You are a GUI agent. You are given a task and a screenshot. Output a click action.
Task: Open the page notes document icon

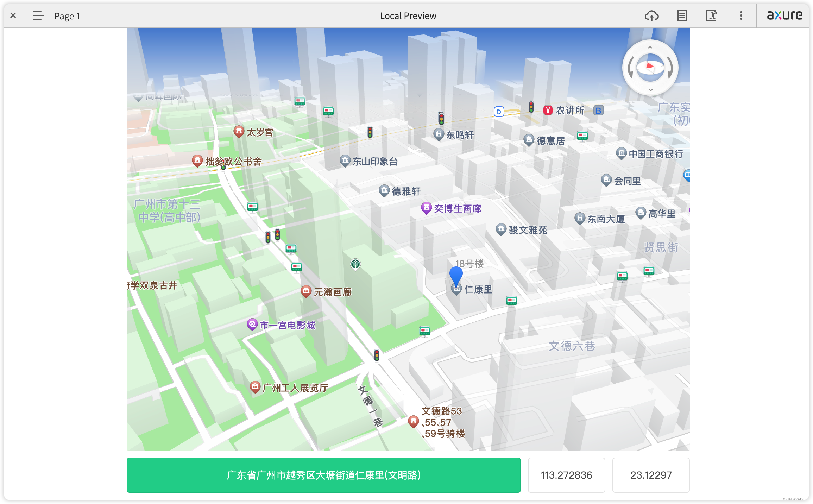click(x=682, y=15)
